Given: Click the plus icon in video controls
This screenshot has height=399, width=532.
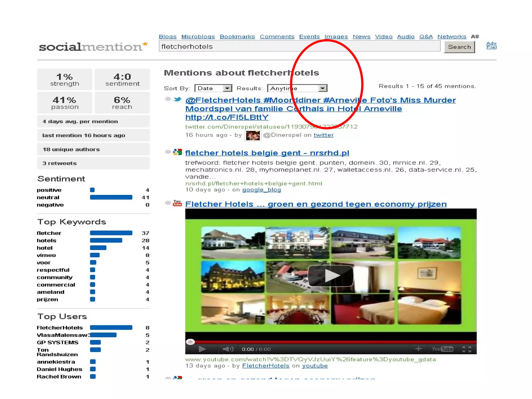Looking at the screenshot, I should [x=418, y=349].
